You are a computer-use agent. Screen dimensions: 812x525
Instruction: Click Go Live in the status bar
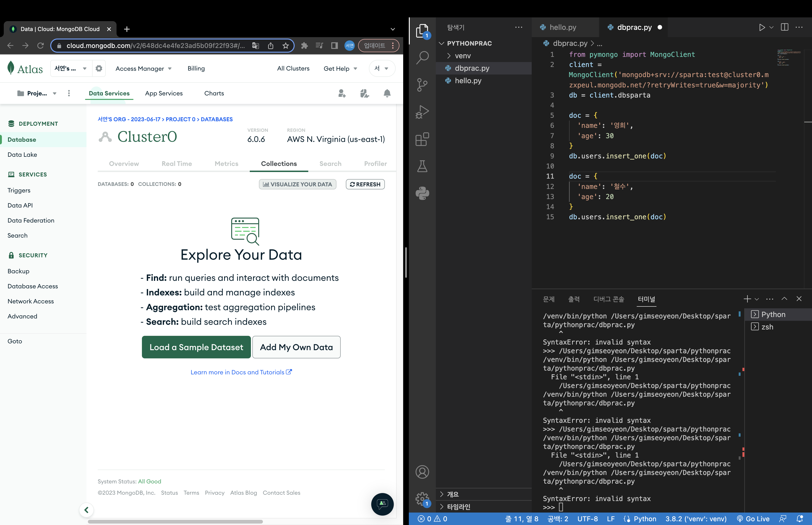[753, 519]
